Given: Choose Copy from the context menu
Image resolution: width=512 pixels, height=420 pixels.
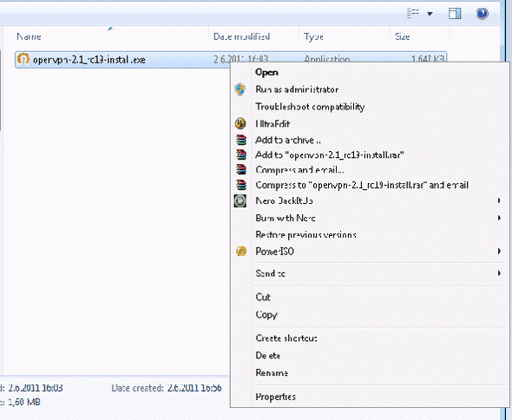Looking at the screenshot, I should click(x=266, y=315).
